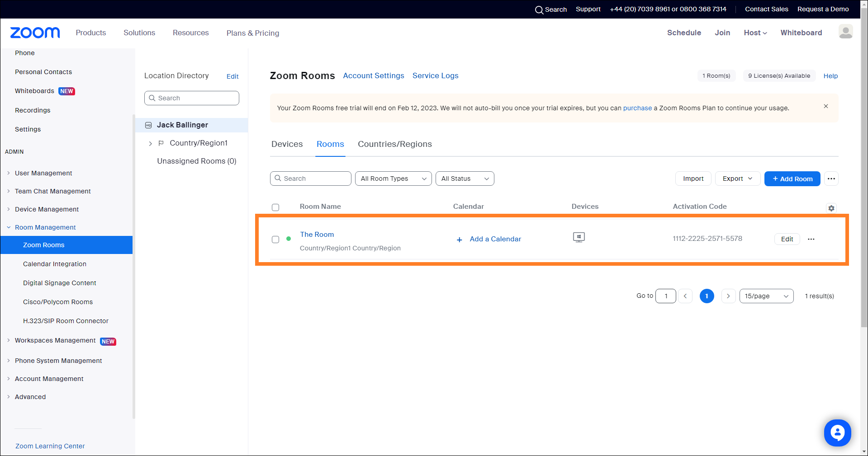
Task: Click the table column settings gear icon
Action: coord(831,208)
